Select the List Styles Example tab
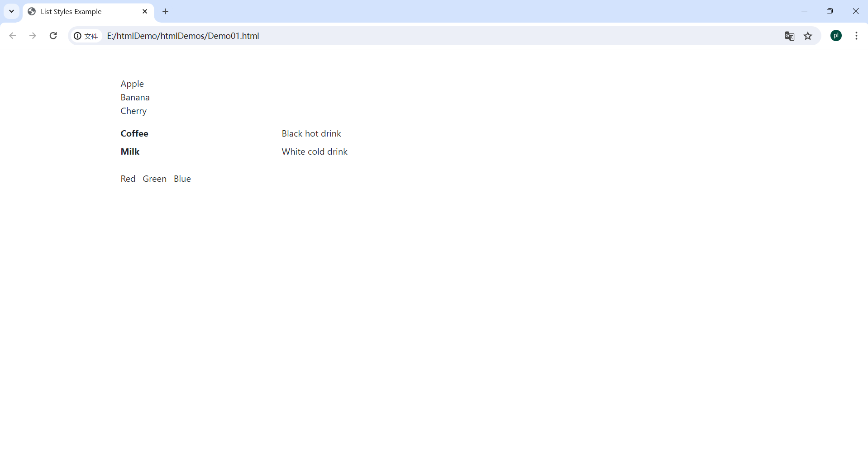868x459 pixels. coord(88,12)
